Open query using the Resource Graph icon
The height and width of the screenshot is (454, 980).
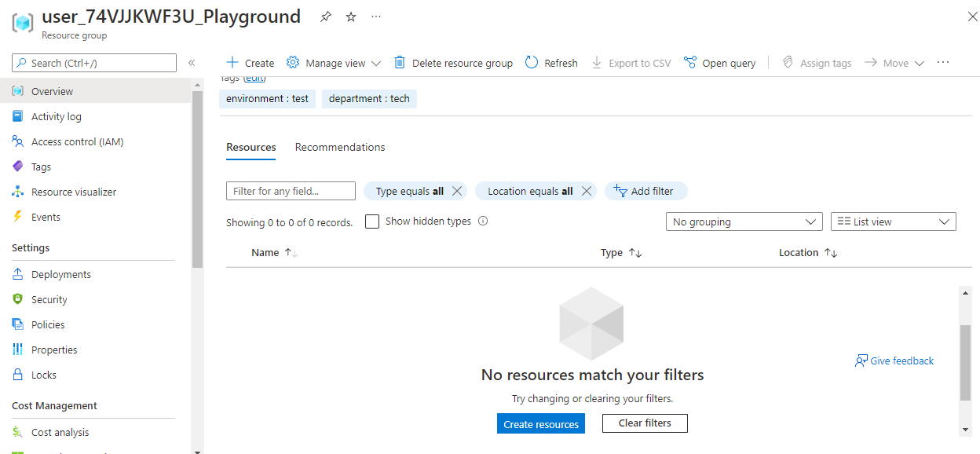[691, 62]
